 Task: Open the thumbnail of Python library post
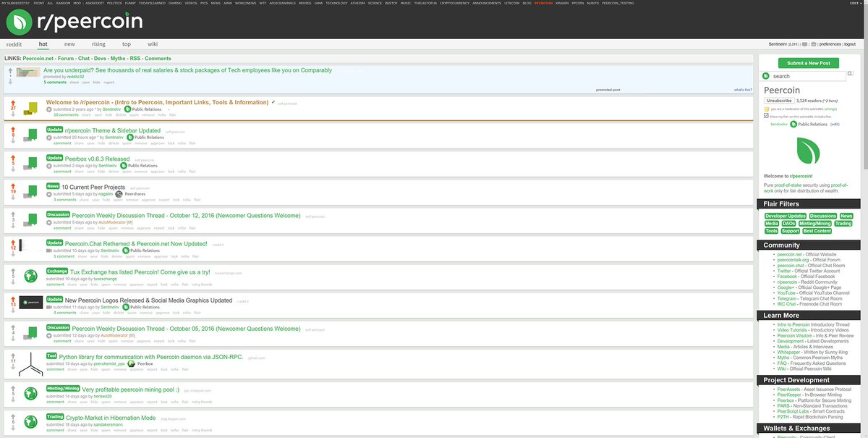click(31, 366)
